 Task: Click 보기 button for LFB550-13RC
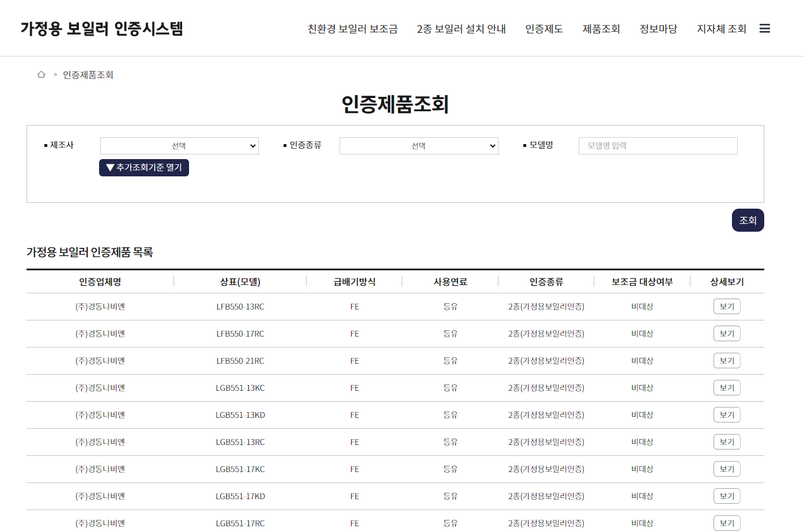[x=727, y=306]
